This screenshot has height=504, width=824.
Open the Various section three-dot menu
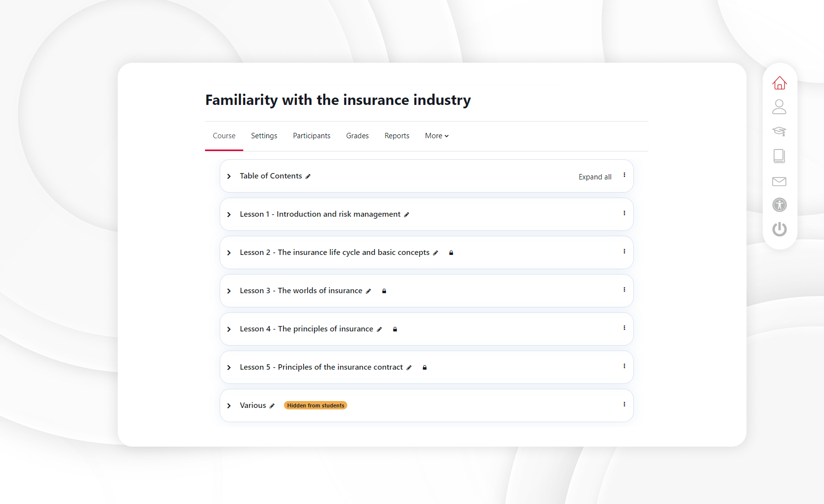click(x=624, y=404)
